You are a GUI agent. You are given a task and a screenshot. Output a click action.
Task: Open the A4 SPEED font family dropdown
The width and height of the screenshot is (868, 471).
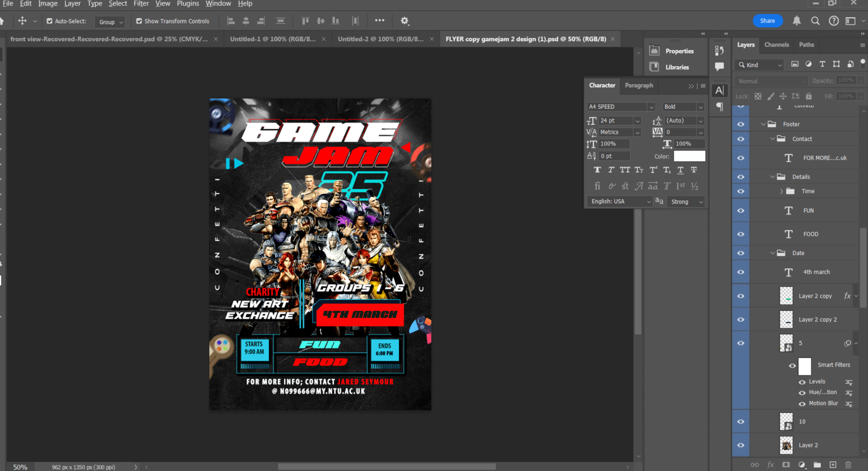(x=651, y=107)
